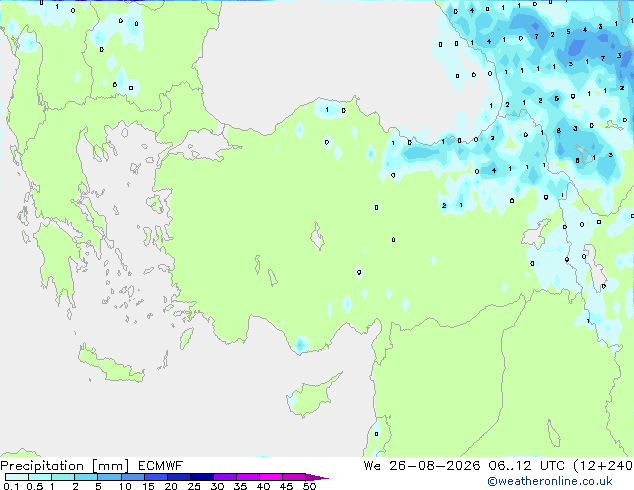This screenshot has height=490, width=634.
Task: Click the '06..12 UTC' time text
Action: 526,466
